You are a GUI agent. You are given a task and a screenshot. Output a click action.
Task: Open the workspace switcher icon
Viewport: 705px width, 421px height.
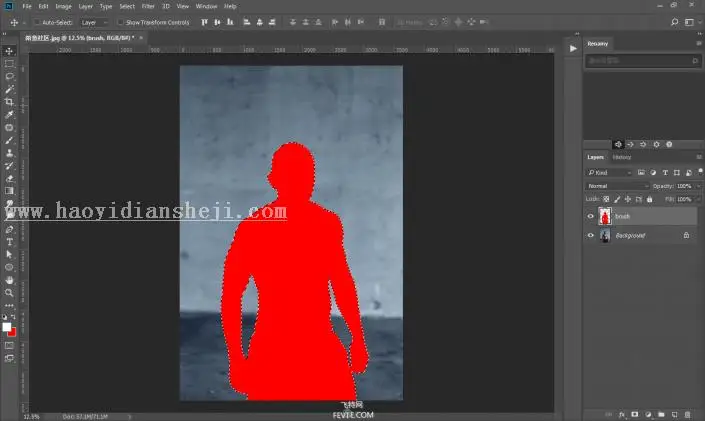689,22
